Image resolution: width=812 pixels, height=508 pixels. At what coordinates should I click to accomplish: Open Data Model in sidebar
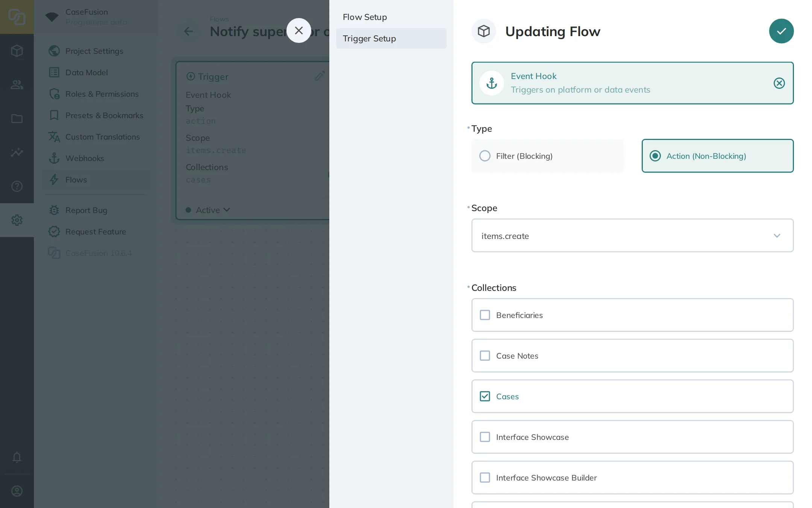coord(96,73)
